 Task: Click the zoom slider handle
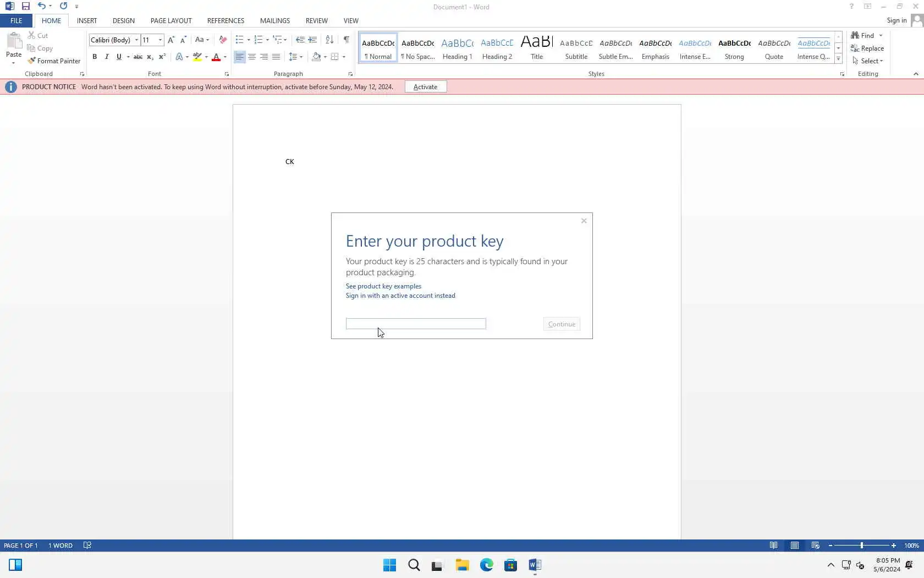861,546
